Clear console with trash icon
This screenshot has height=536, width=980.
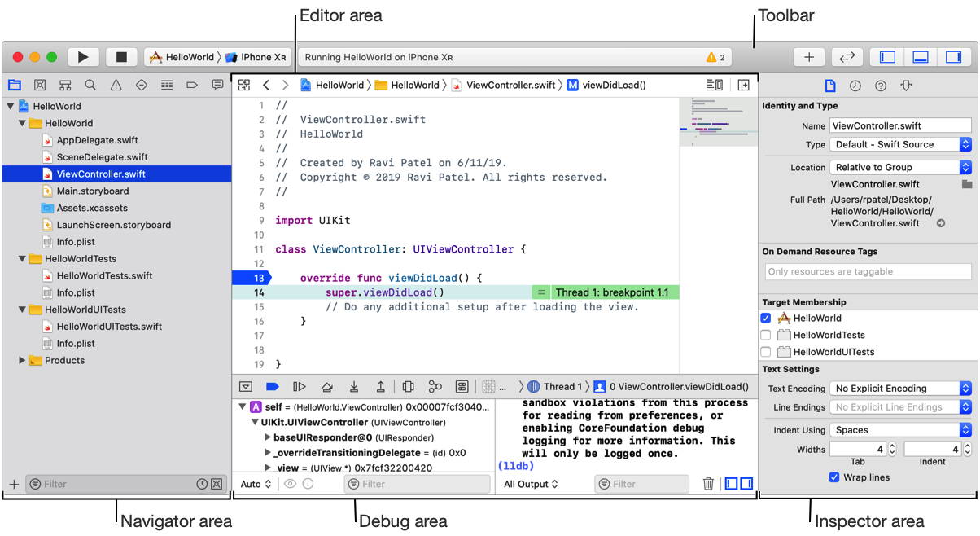708,484
